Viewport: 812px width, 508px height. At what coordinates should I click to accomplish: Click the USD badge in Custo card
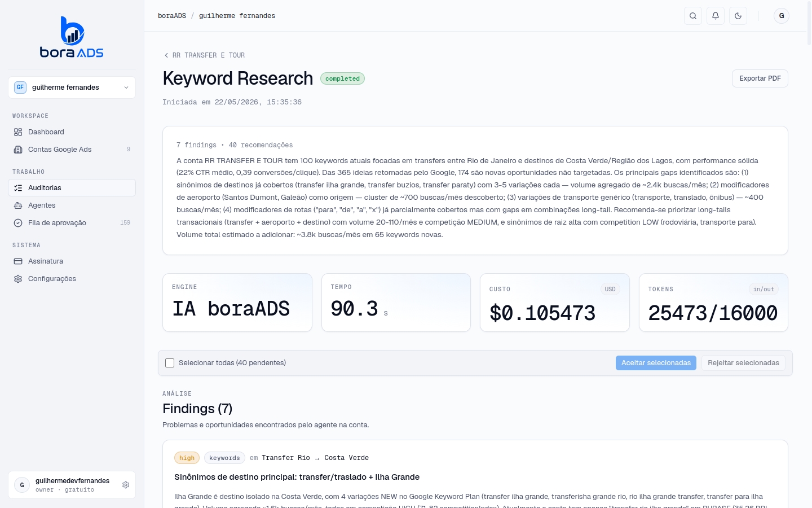pyautogui.click(x=610, y=289)
